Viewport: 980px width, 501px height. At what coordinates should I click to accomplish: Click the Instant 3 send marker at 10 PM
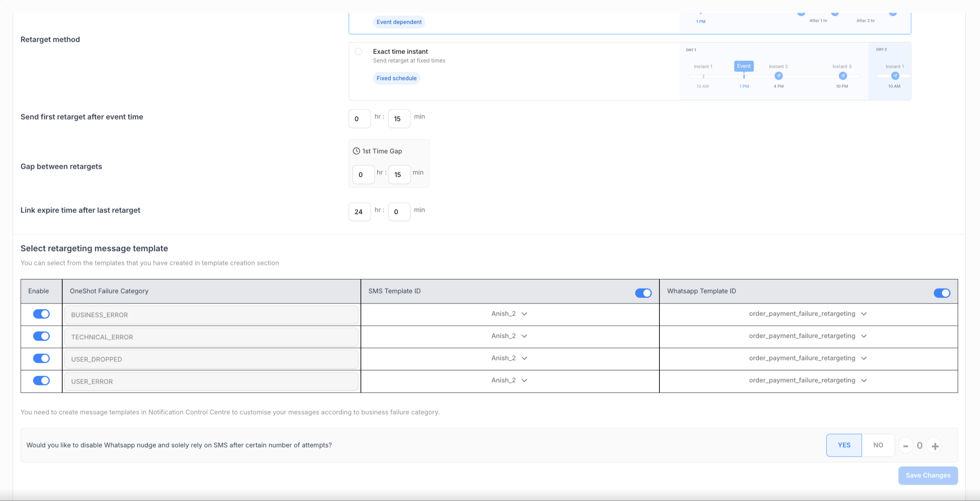pos(843,76)
